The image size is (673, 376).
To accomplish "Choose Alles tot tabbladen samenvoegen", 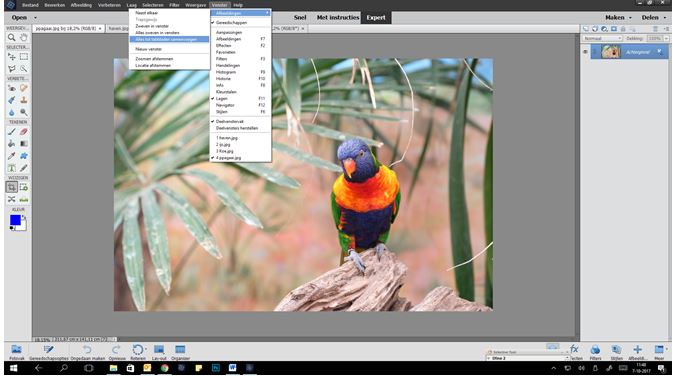I will (169, 39).
